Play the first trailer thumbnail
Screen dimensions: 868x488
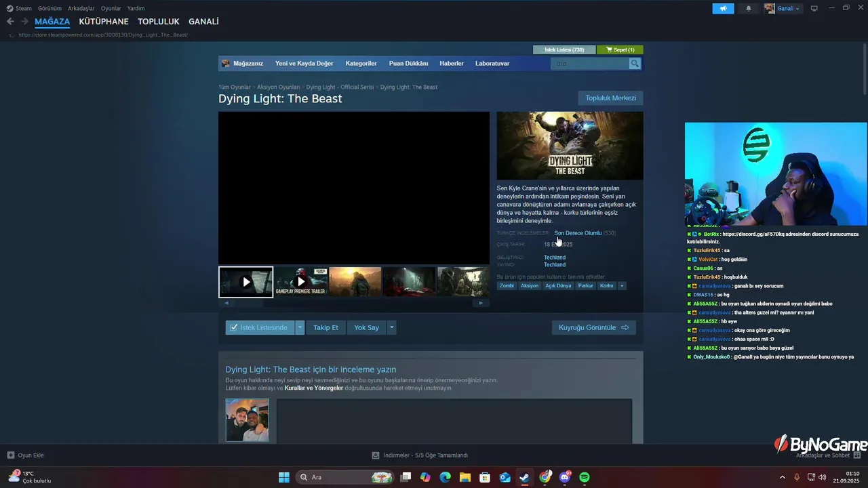[246, 282]
